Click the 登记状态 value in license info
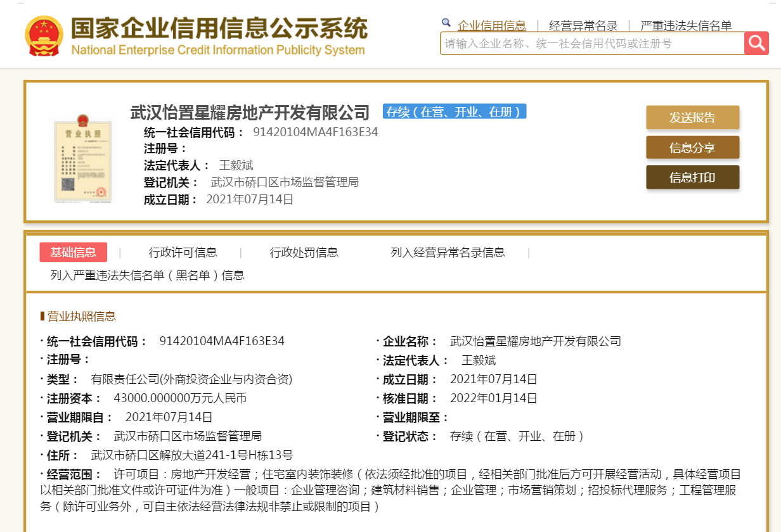 pyautogui.click(x=517, y=436)
